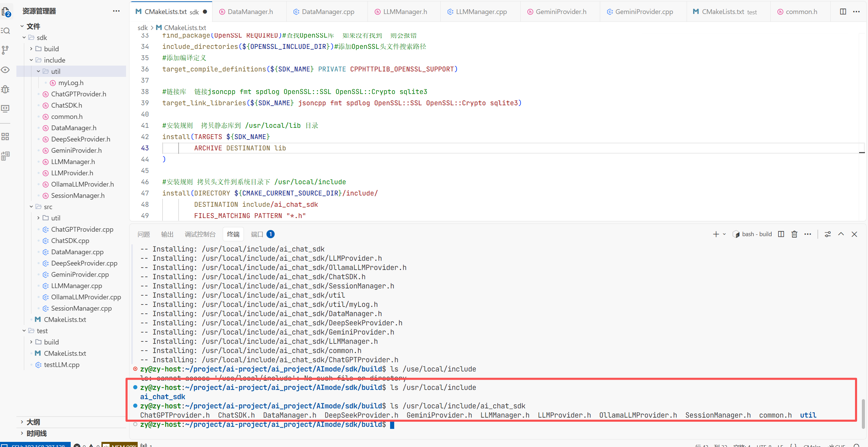The width and height of the screenshot is (868, 447).
Task: Click the CMakeLists.txt breadcrumb item
Action: pyautogui.click(x=185, y=28)
